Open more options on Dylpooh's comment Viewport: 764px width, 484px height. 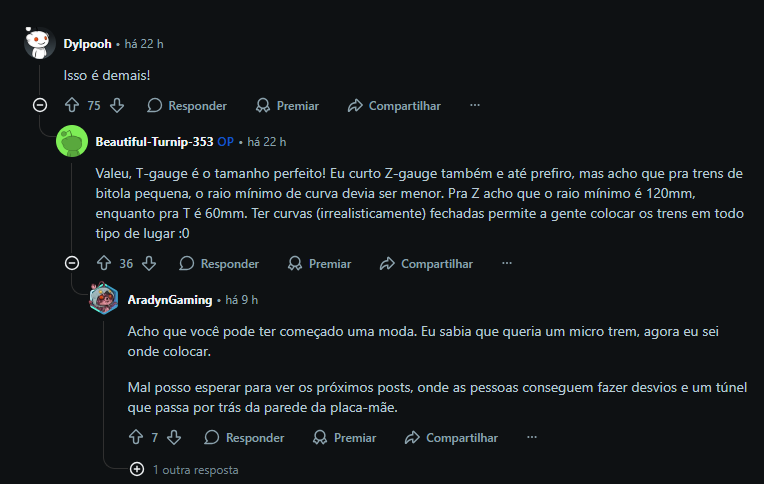[475, 105]
